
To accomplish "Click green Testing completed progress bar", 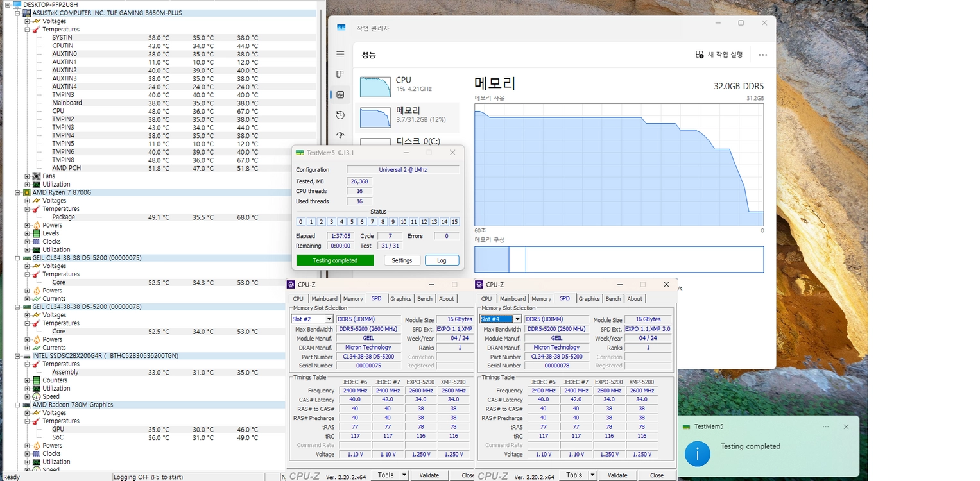I will tap(335, 260).
